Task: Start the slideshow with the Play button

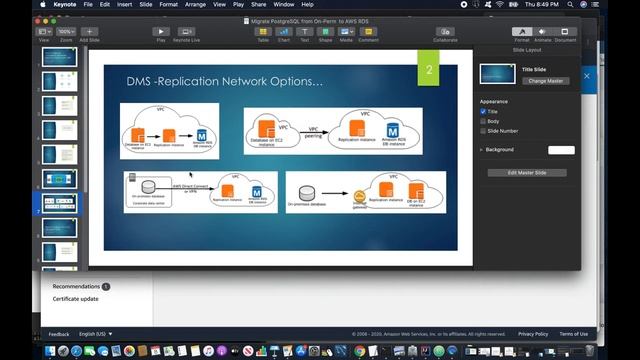Action: click(x=161, y=32)
